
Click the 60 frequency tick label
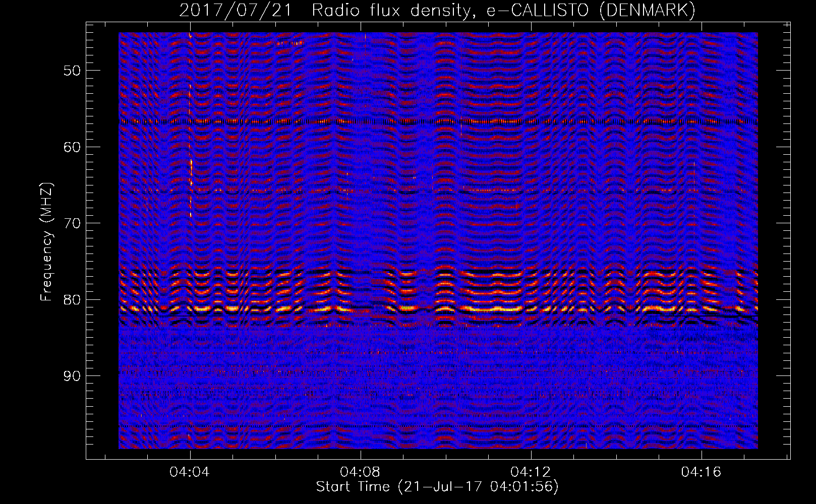[72, 147]
